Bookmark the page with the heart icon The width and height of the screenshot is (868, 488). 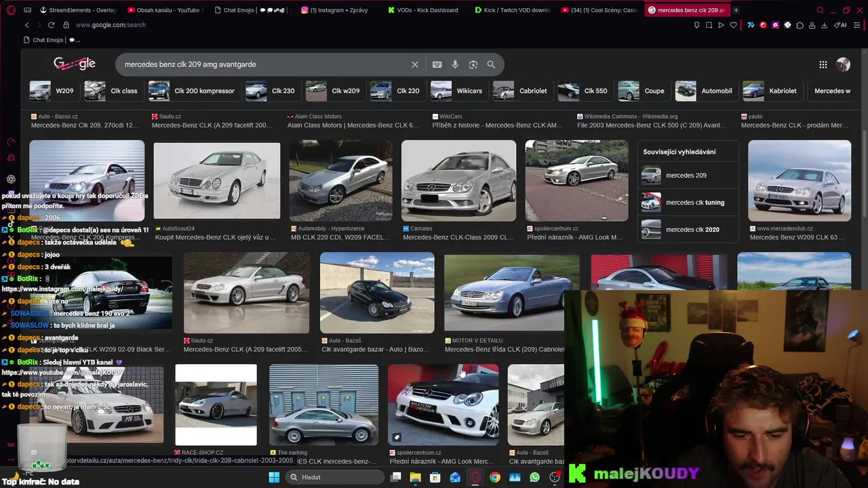(x=733, y=25)
